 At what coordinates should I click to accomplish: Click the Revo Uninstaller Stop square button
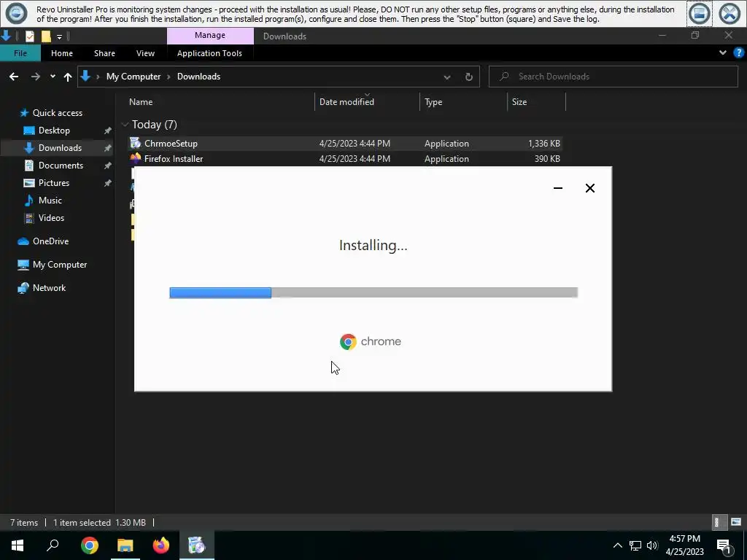point(700,14)
